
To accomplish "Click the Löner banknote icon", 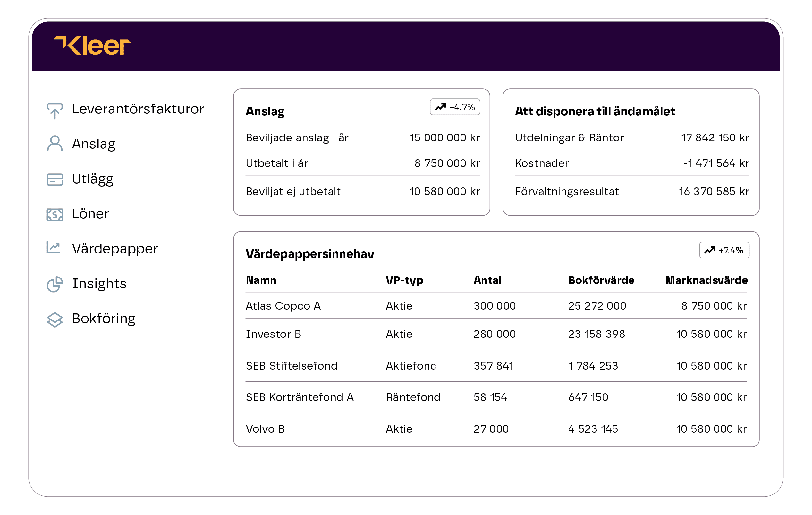I will pos(55,214).
